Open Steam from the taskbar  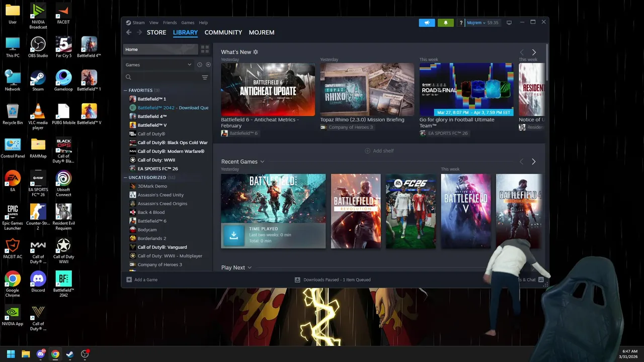coord(70,354)
